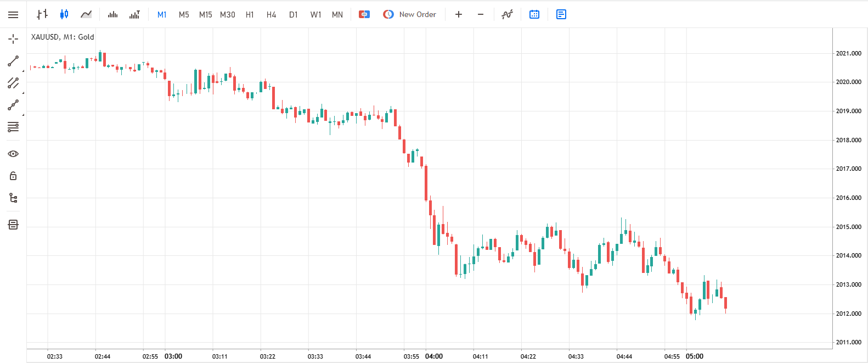
Task: Click the New Order button
Action: pyautogui.click(x=410, y=14)
